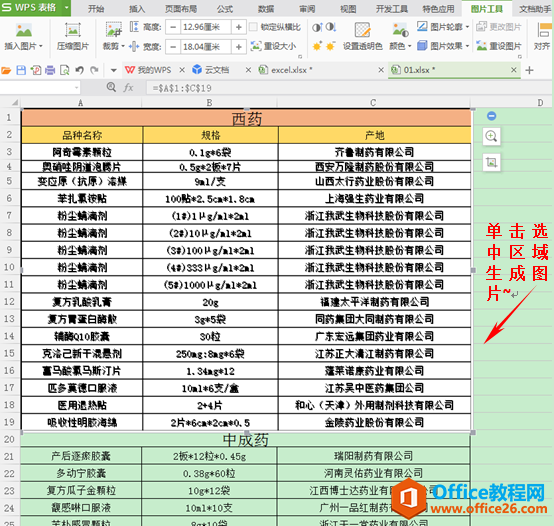Close the excel.xlsx document tab
This screenshot has width=554, height=526.
[x=381, y=70]
